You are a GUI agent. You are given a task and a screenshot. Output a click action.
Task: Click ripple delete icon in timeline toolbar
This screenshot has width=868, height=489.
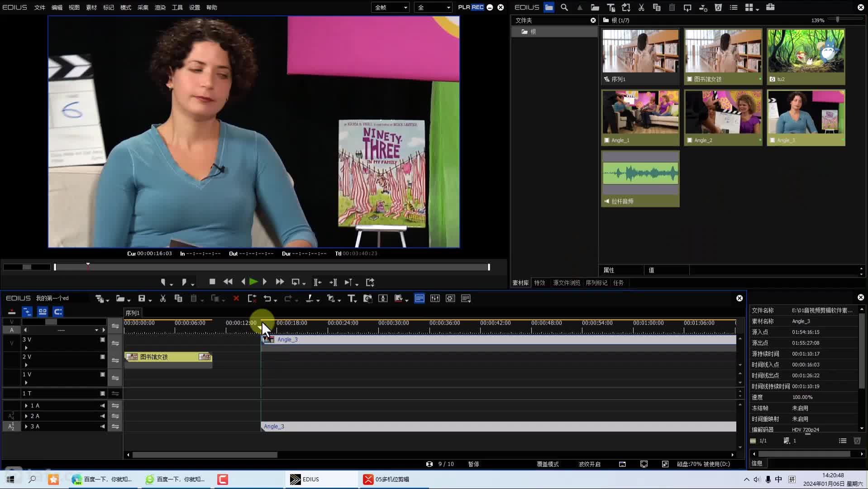click(252, 298)
